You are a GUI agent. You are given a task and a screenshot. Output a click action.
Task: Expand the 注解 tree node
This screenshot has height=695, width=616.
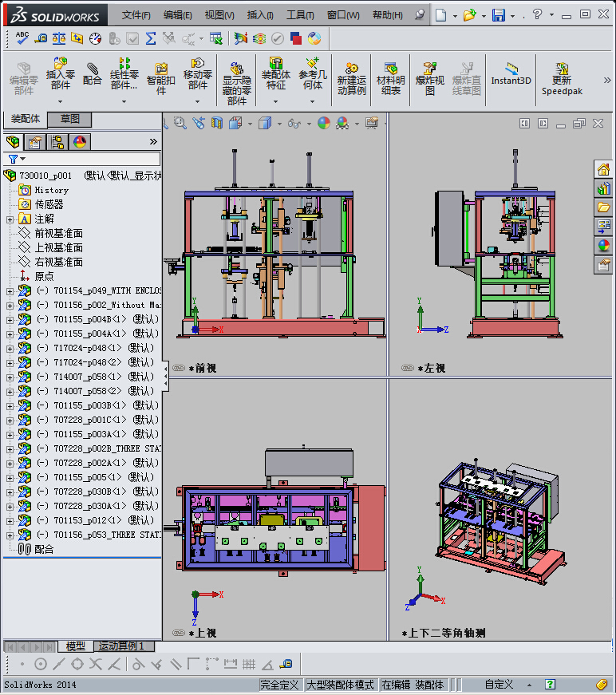(10, 219)
